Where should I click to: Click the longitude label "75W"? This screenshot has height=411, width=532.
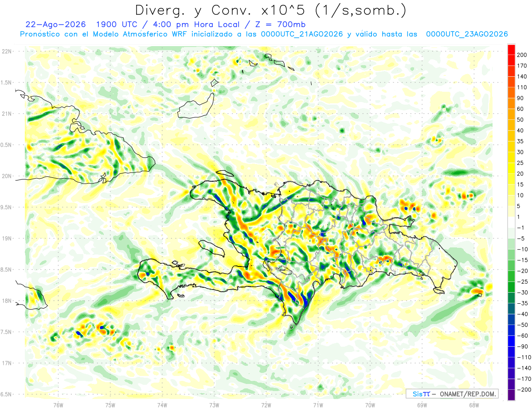[x=110, y=405]
